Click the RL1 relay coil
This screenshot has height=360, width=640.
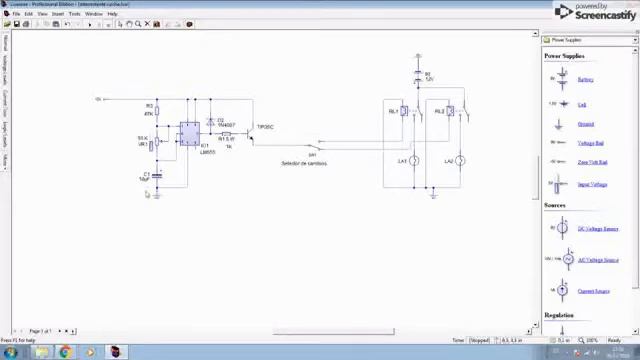coord(404,111)
